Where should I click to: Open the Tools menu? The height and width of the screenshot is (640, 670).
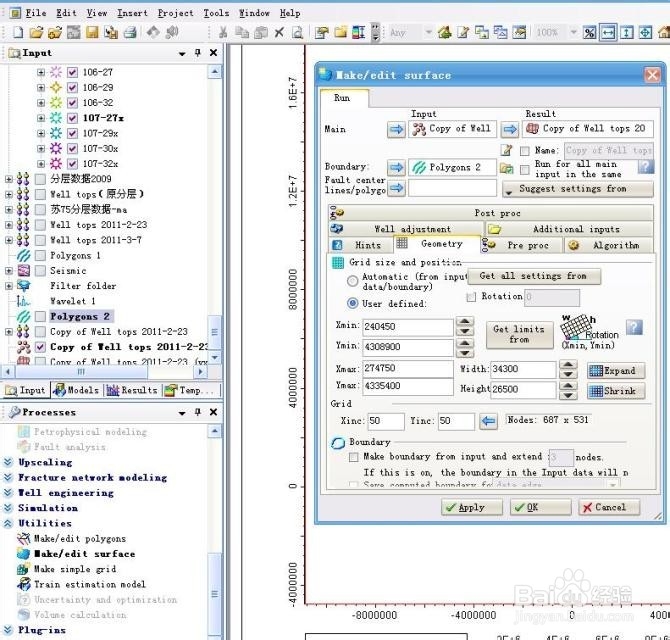pyautogui.click(x=216, y=13)
